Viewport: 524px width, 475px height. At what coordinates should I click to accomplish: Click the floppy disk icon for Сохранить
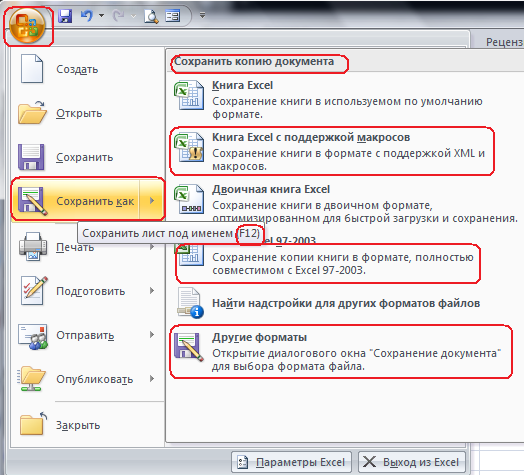click(x=31, y=157)
